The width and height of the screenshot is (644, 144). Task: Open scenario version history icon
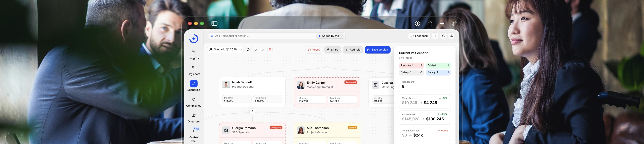(248, 50)
